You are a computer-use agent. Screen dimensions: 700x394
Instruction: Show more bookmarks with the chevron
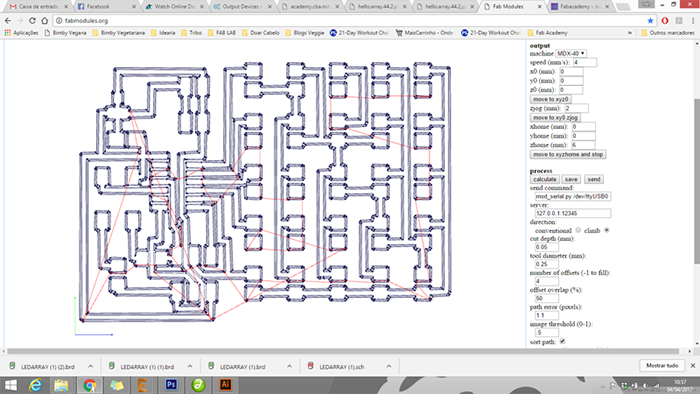[x=629, y=33]
